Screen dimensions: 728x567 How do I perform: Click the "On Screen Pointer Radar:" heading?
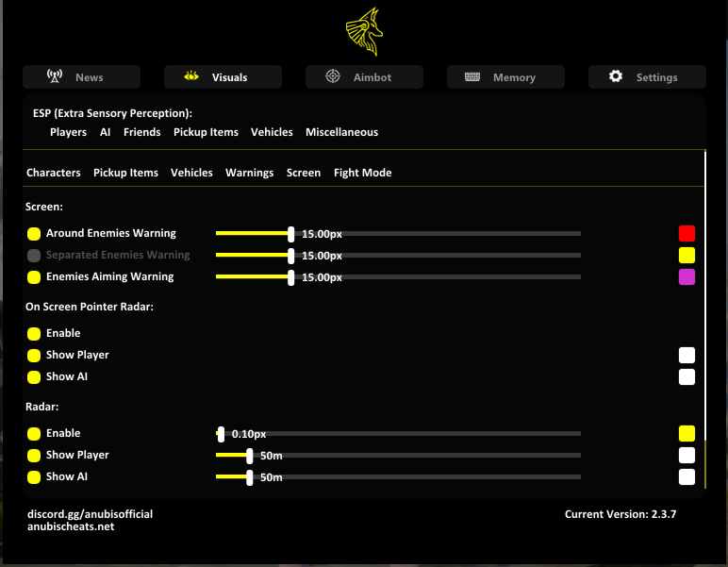[90, 307]
